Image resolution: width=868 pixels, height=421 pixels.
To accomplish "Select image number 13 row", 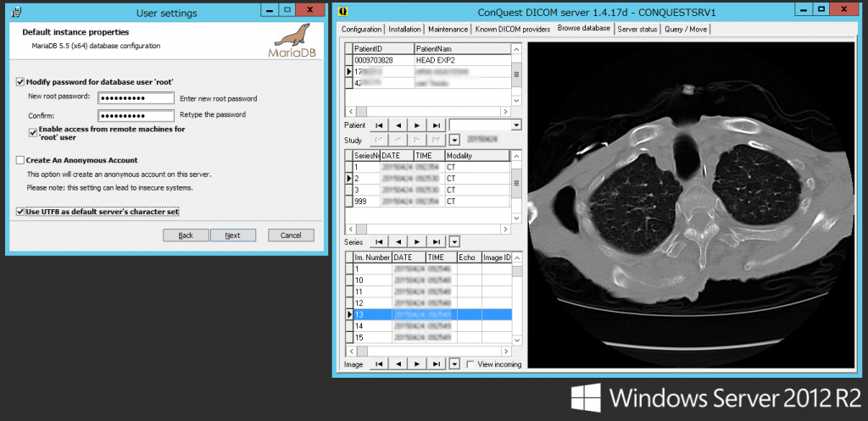I will point(428,314).
